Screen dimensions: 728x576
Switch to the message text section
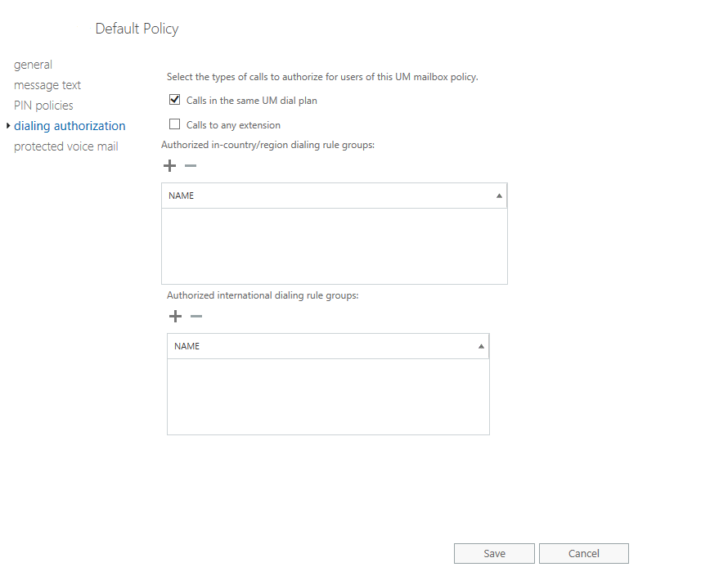(x=47, y=85)
